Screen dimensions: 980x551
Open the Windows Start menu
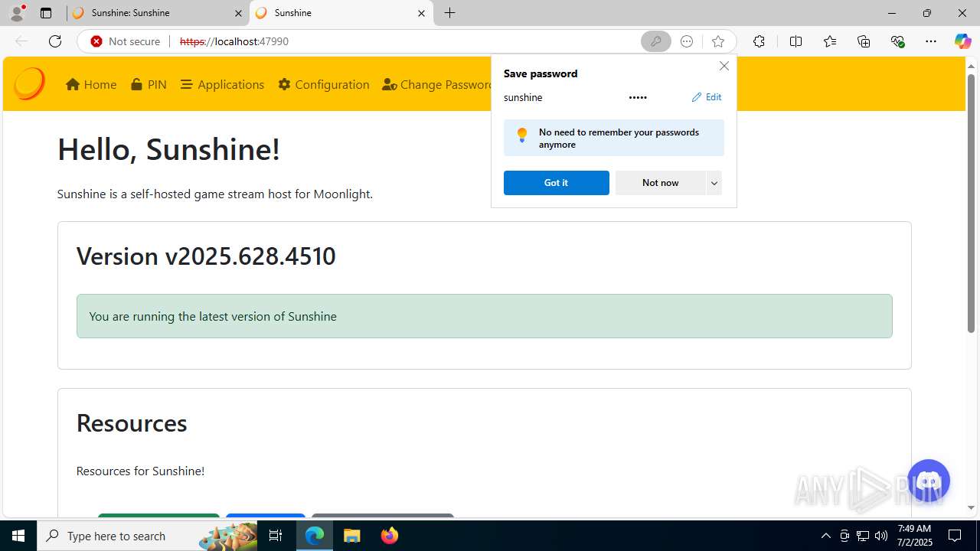18,536
